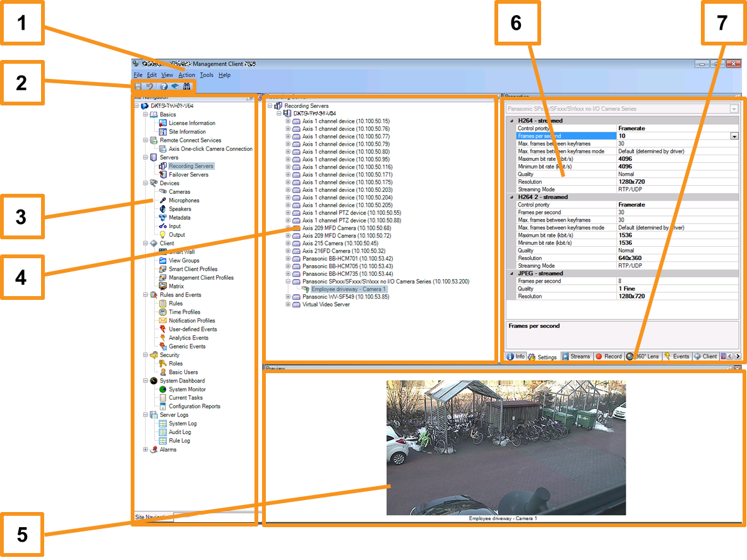Image resolution: width=747 pixels, height=560 pixels.
Task: Click the Undo arrow toolbar icon
Action: click(x=150, y=86)
